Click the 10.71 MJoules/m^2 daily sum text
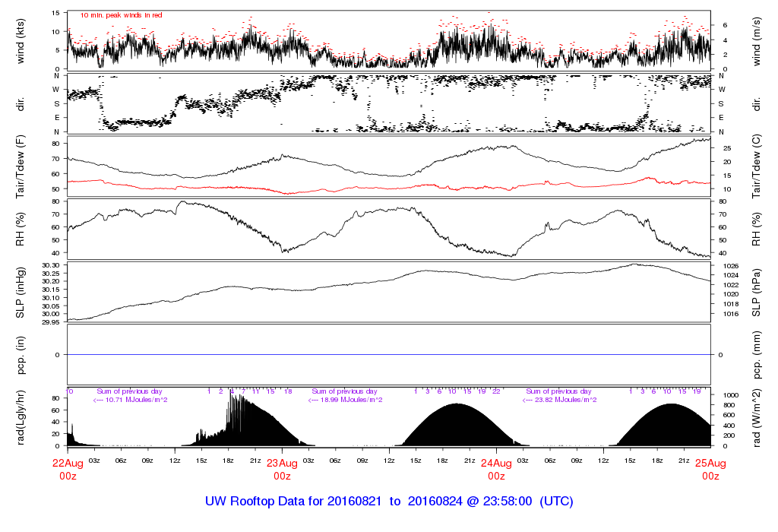Screen dimensions: 778x532 130,400
